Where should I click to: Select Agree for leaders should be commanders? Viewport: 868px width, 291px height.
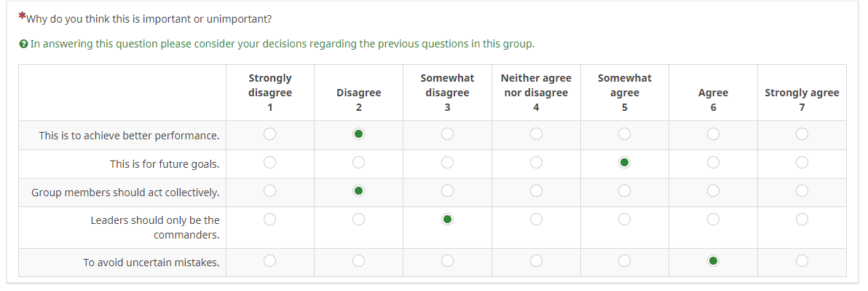click(713, 220)
